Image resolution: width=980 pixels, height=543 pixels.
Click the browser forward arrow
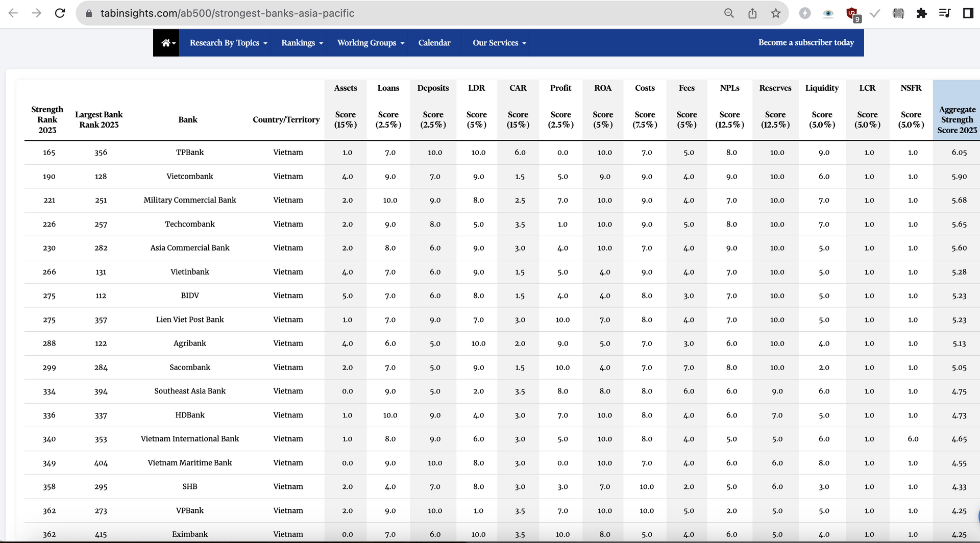click(36, 13)
